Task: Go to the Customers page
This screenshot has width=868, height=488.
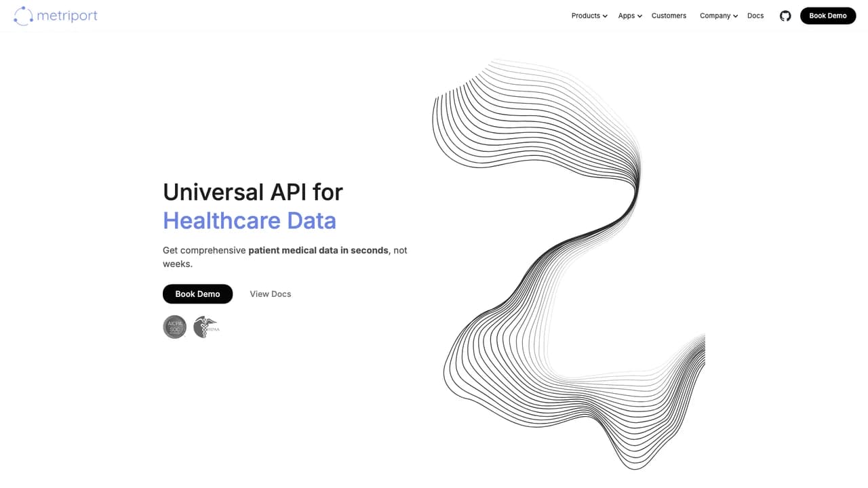Action: coord(669,16)
